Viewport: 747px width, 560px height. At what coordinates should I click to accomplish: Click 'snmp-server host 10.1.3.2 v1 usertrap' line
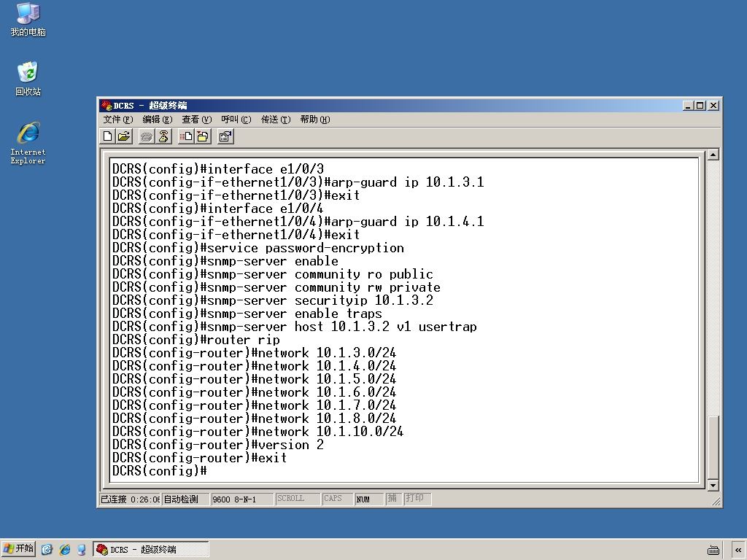(295, 327)
